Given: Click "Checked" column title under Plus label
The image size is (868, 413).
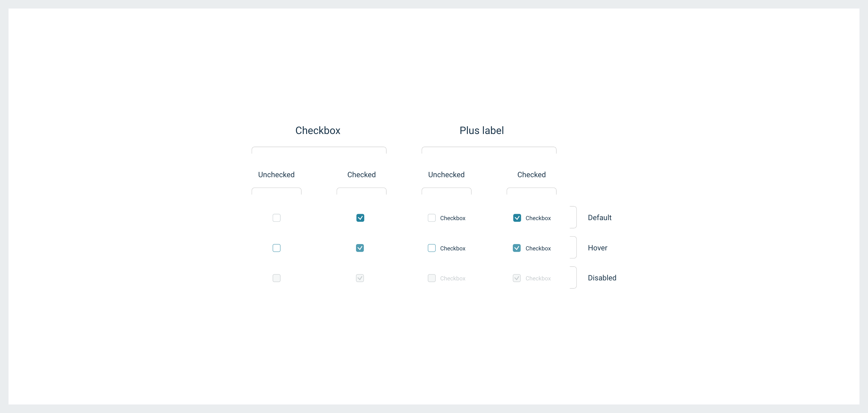Looking at the screenshot, I should pyautogui.click(x=531, y=174).
